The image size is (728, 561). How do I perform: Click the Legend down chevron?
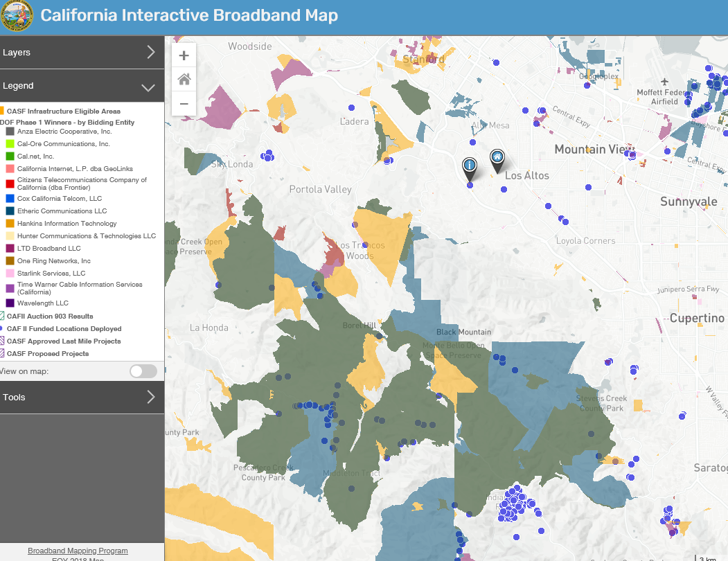[x=148, y=87]
